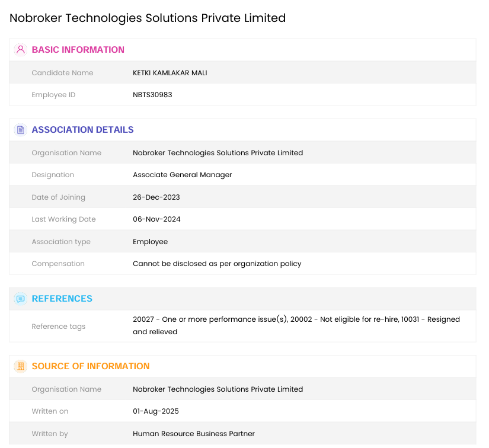Image resolution: width=489 pixels, height=448 pixels.
Task: Click the Basic Information person icon
Action: tap(21, 50)
